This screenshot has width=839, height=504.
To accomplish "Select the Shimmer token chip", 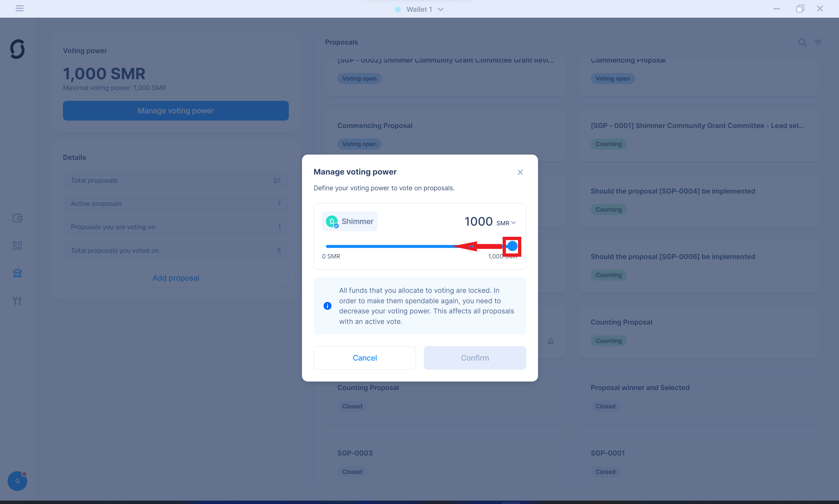I will coord(350,221).
